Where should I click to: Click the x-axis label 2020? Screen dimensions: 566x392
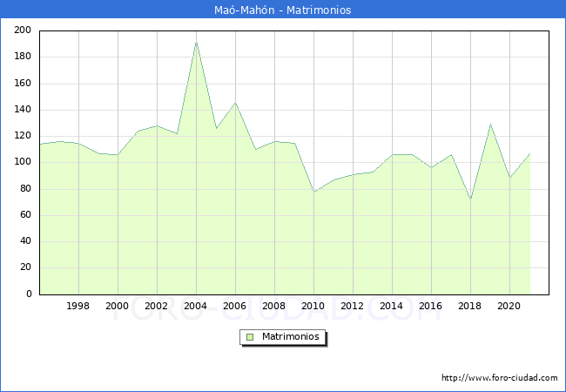click(509, 306)
